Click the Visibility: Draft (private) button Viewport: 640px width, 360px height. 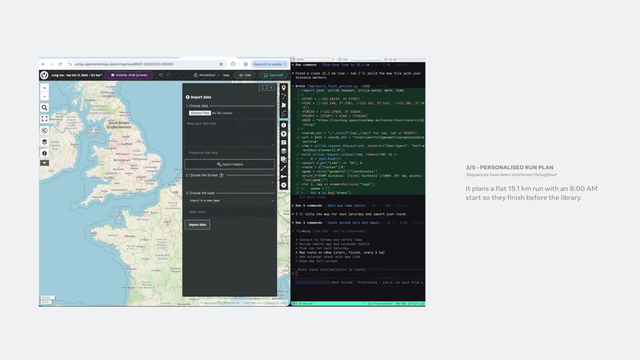[129, 75]
